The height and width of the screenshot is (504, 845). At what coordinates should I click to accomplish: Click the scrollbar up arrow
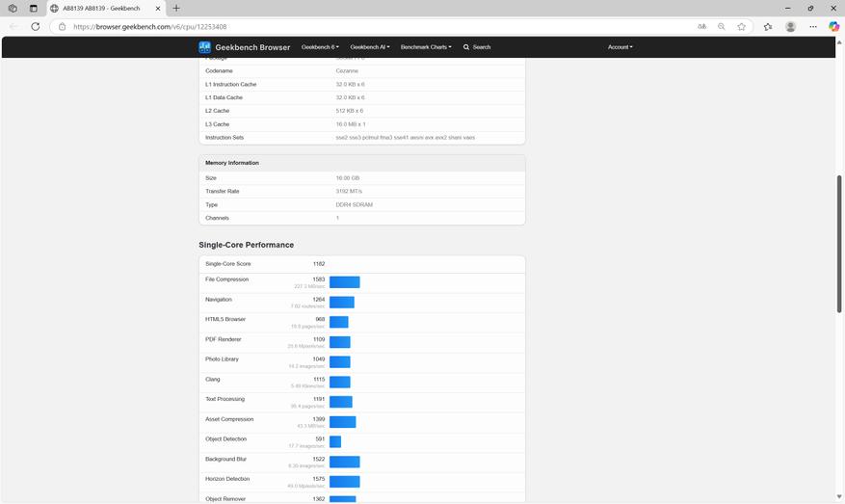click(839, 41)
